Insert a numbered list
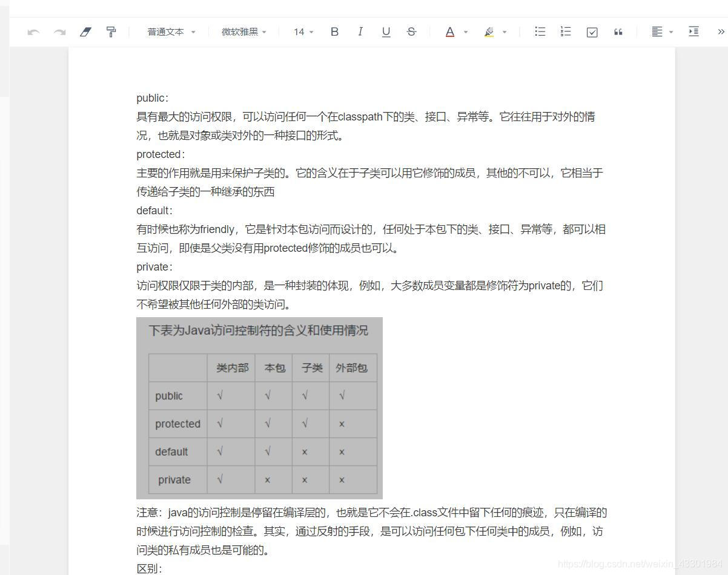This screenshot has height=575, width=728. coord(566,31)
